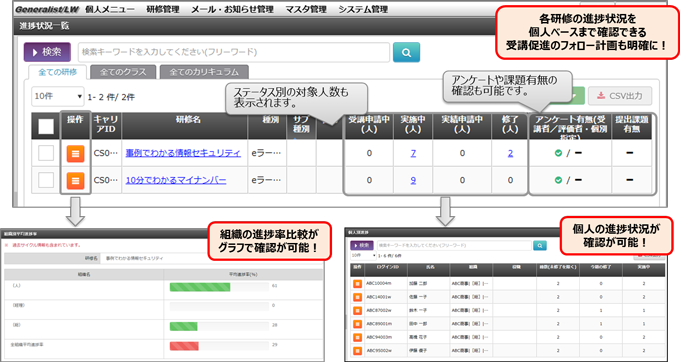Open the 事例でわかる情報セキュリティ training link
This screenshot has width=680, height=362.
pyautogui.click(x=183, y=153)
